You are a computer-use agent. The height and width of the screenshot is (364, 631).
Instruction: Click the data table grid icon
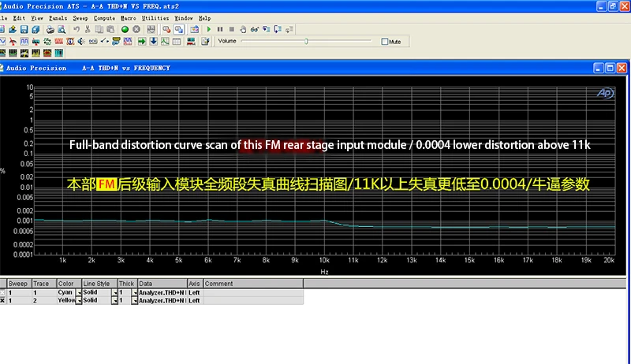pos(176,42)
